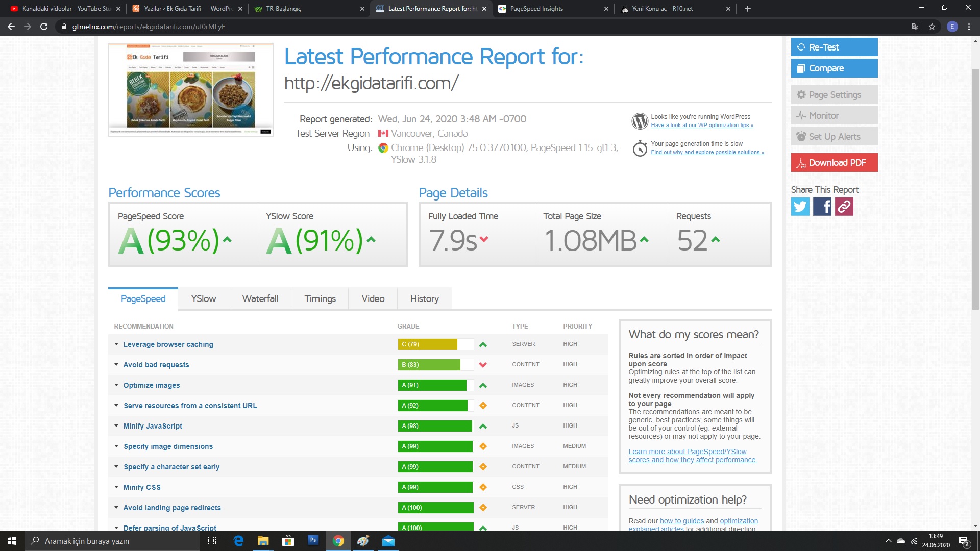980x551 pixels.
Task: Go back to previous page
Action: click(x=11, y=27)
